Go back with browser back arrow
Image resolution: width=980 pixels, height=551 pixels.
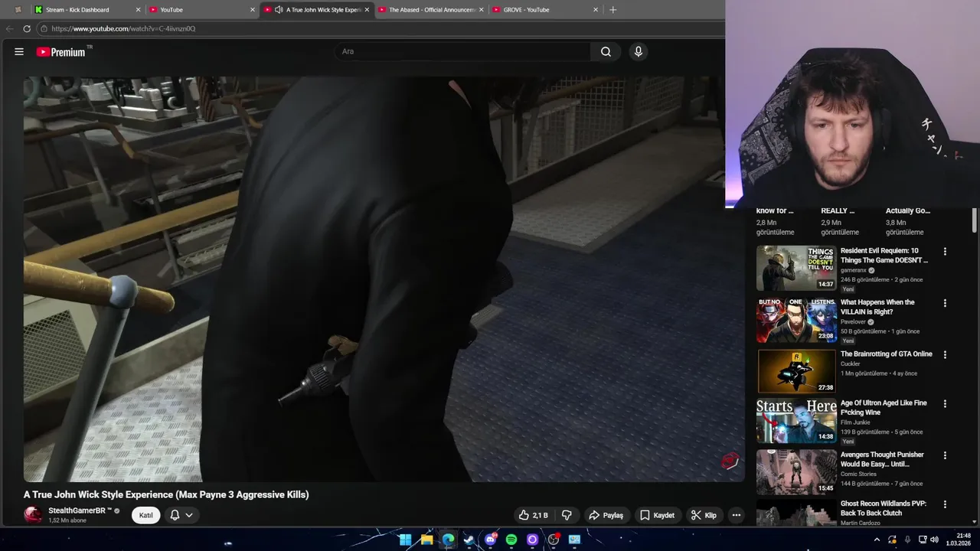tap(10, 28)
